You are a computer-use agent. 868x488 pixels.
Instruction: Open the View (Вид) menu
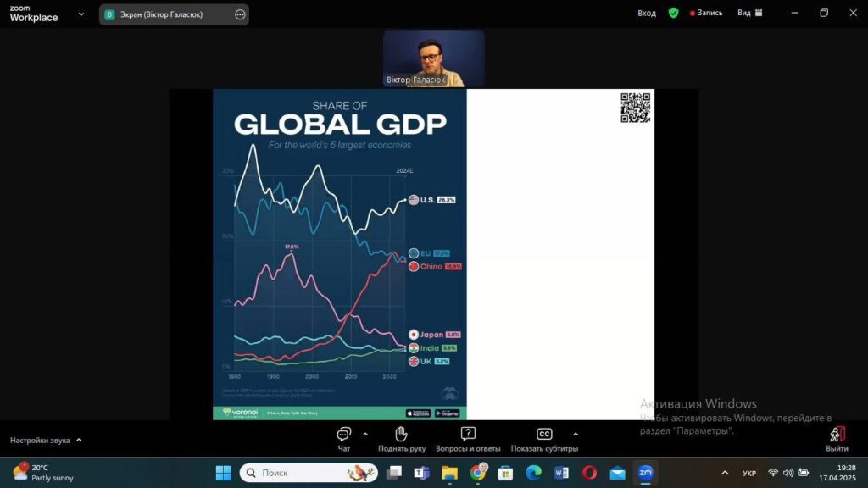(x=749, y=14)
